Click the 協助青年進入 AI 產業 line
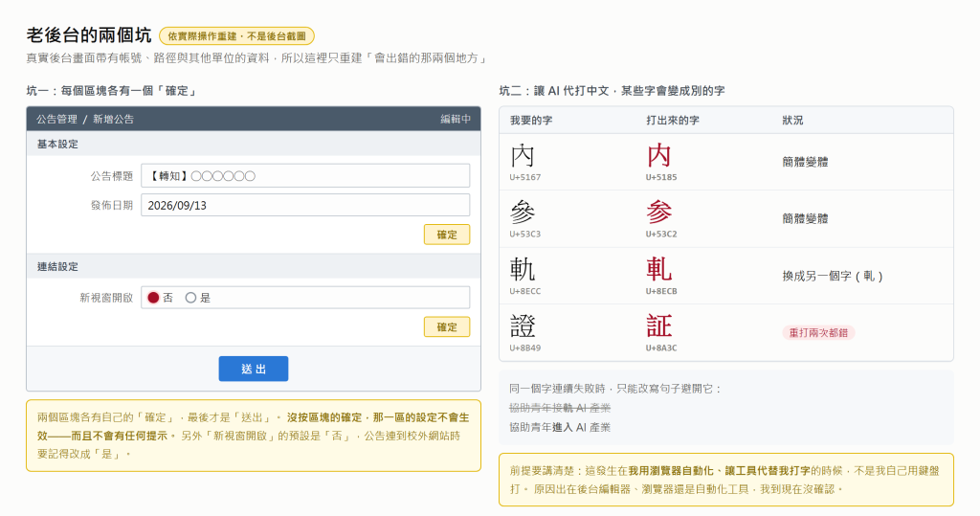 [560, 427]
